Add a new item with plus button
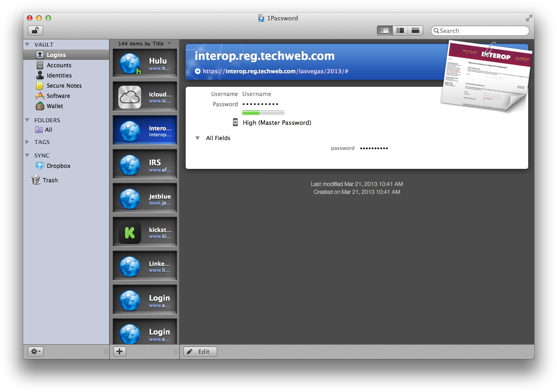 (x=120, y=352)
